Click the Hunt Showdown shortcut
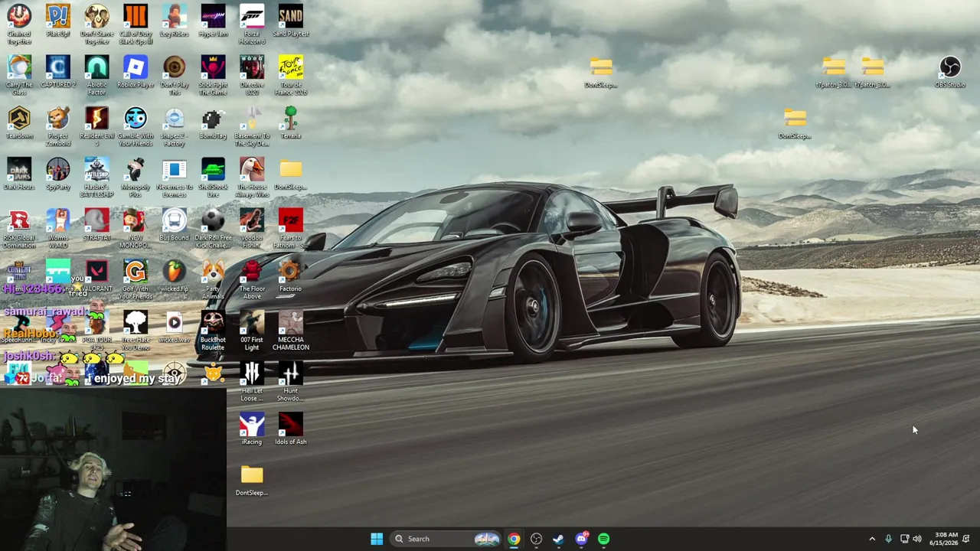The image size is (980, 551). (291, 381)
